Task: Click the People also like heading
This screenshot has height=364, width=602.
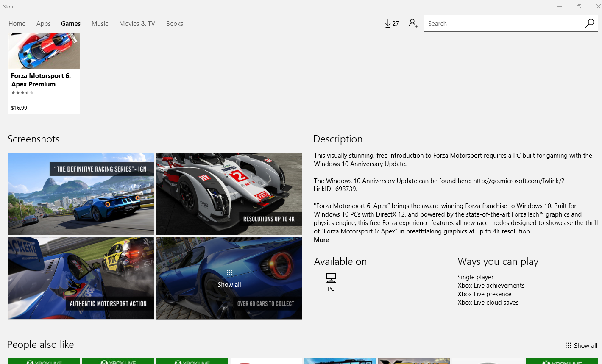Action: [41, 345]
